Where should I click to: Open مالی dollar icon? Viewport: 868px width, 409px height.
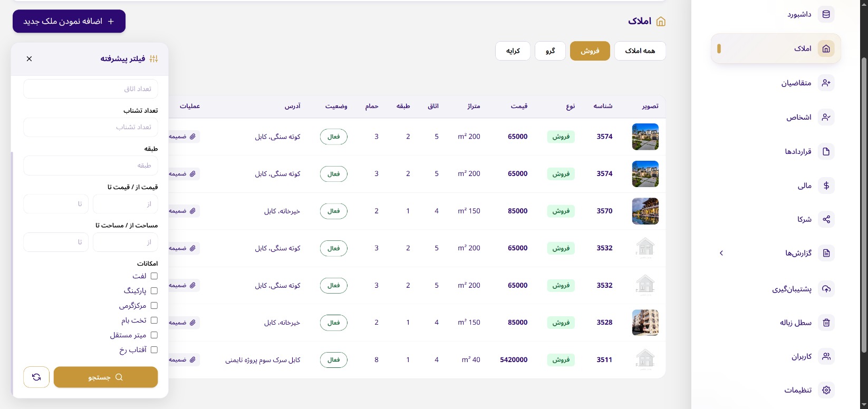point(826,186)
